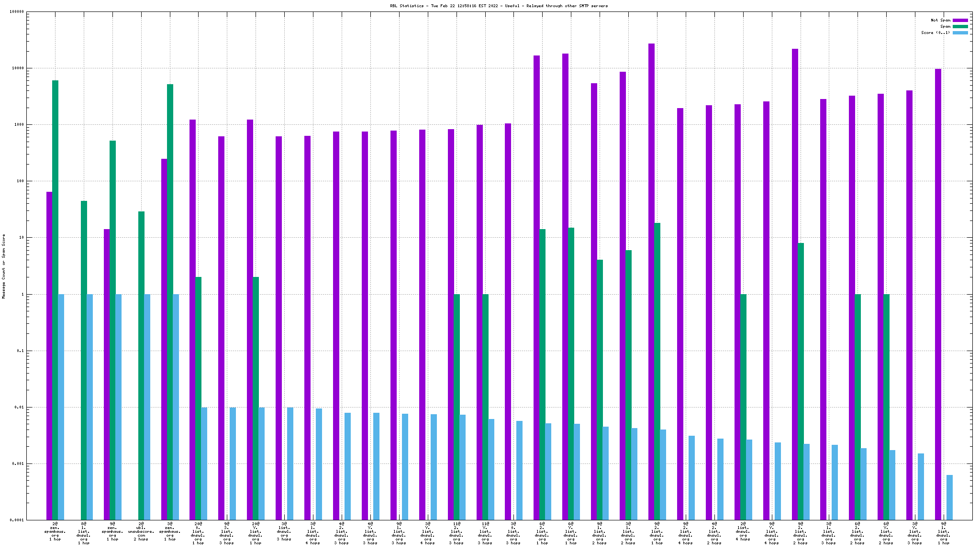Click the 'Not Spam' legend text
Image resolution: width=980 pixels, height=551 pixels.
point(940,20)
